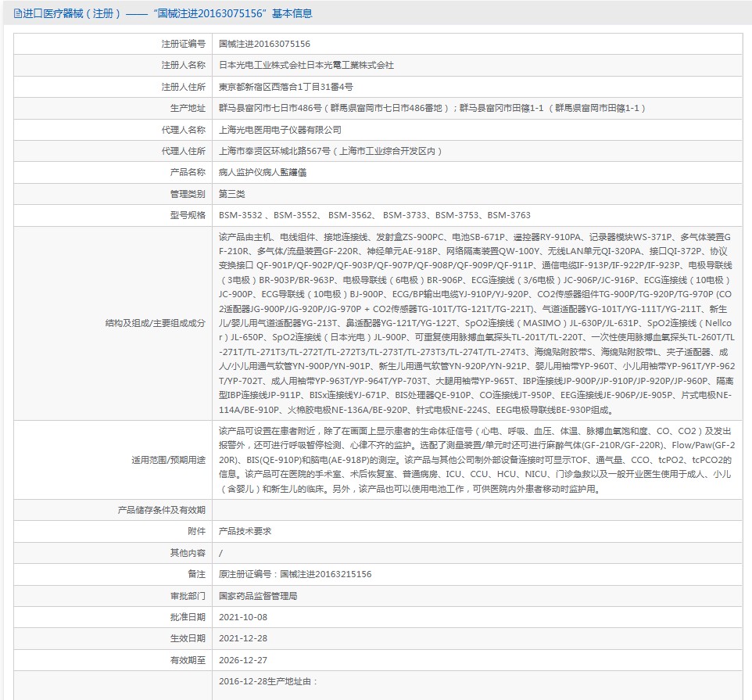Select model list starting with BSM-3532
Image resolution: width=752 pixels, height=700 pixels.
coord(374,215)
